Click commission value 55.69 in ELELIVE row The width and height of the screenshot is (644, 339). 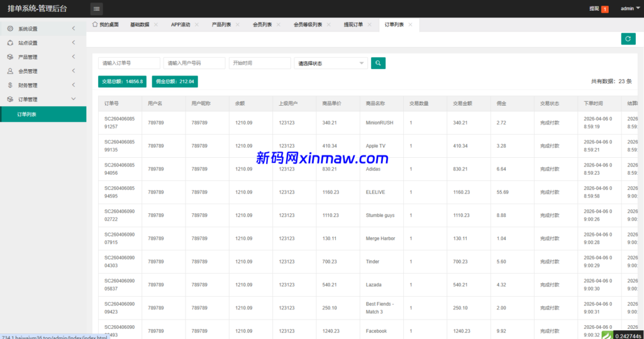[x=502, y=192]
